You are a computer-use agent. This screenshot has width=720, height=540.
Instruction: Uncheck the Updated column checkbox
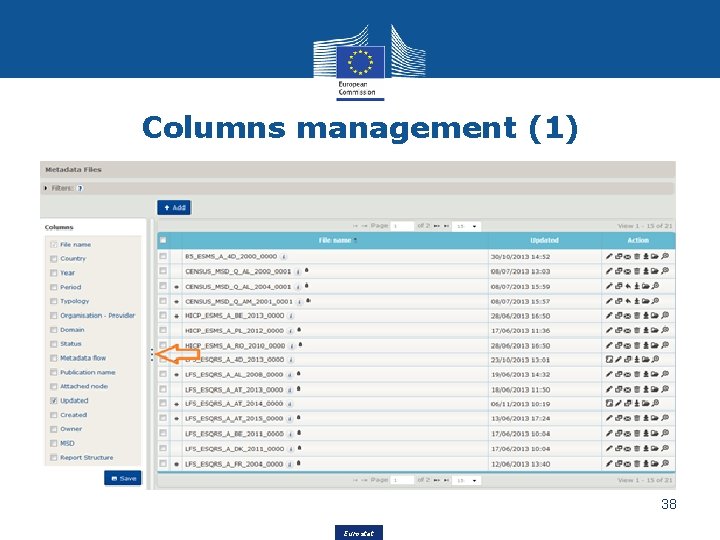pyautogui.click(x=53, y=401)
